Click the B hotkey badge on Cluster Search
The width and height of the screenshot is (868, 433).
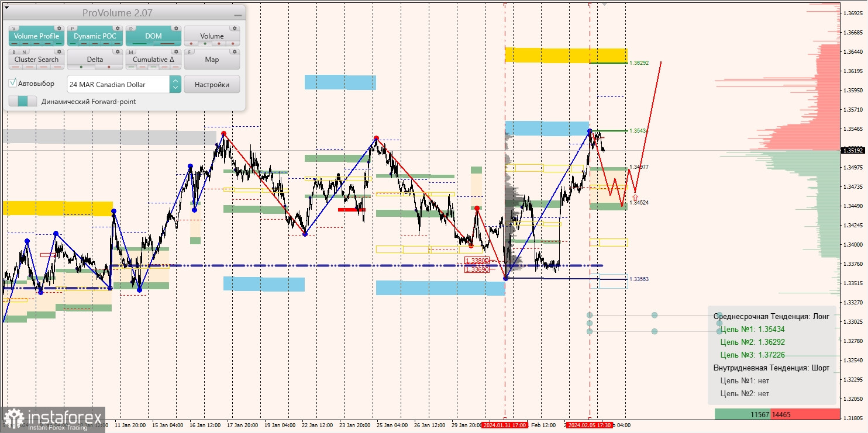[14, 52]
